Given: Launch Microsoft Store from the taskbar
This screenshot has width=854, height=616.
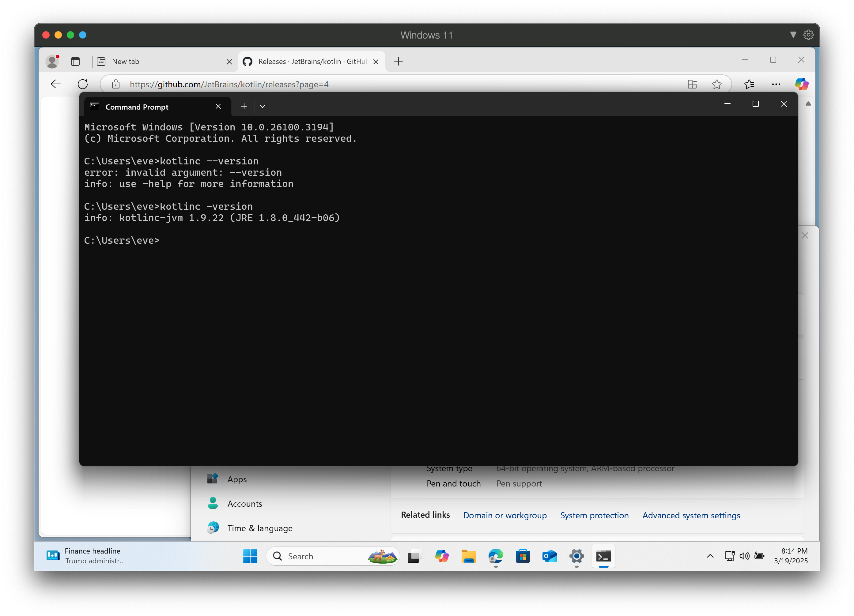Looking at the screenshot, I should pyautogui.click(x=523, y=557).
